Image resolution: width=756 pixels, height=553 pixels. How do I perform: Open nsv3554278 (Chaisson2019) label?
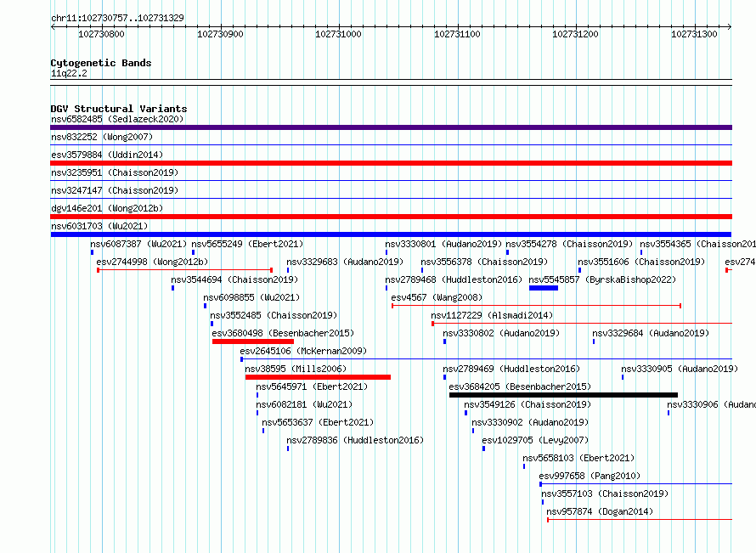pyautogui.click(x=569, y=244)
